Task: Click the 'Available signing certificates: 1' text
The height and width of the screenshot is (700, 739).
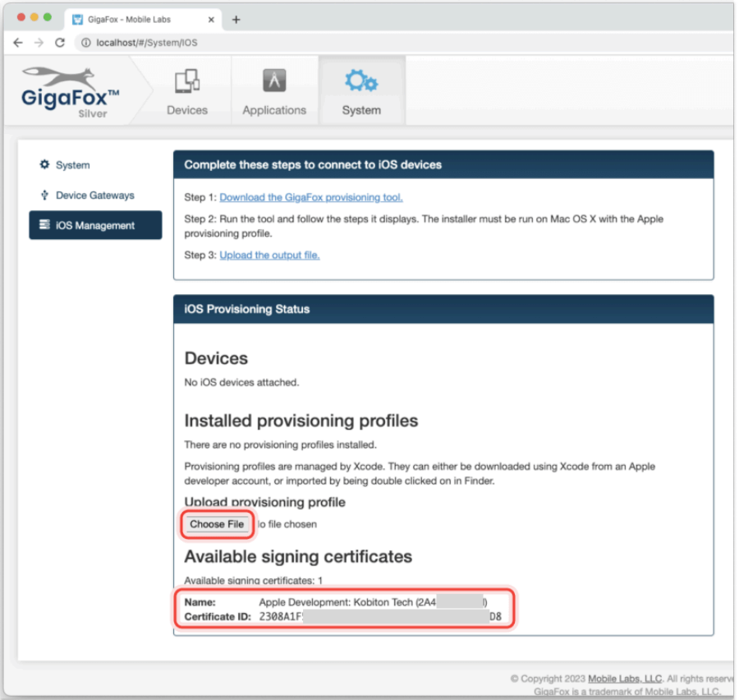Action: pos(254,580)
